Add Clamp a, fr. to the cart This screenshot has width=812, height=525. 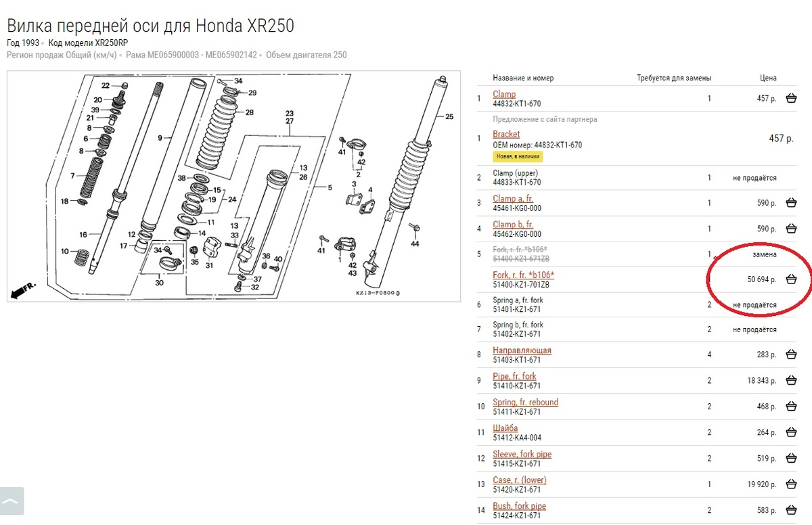791,203
